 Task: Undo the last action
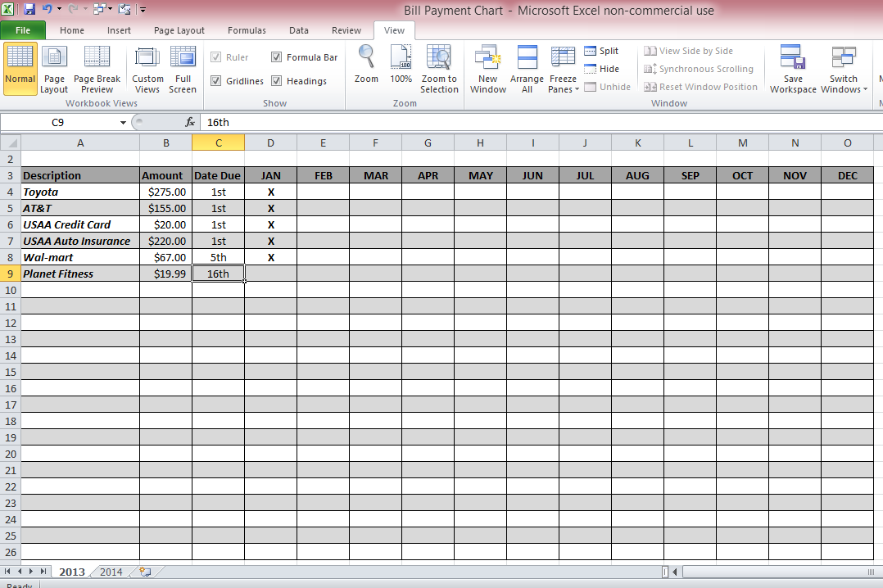point(48,9)
